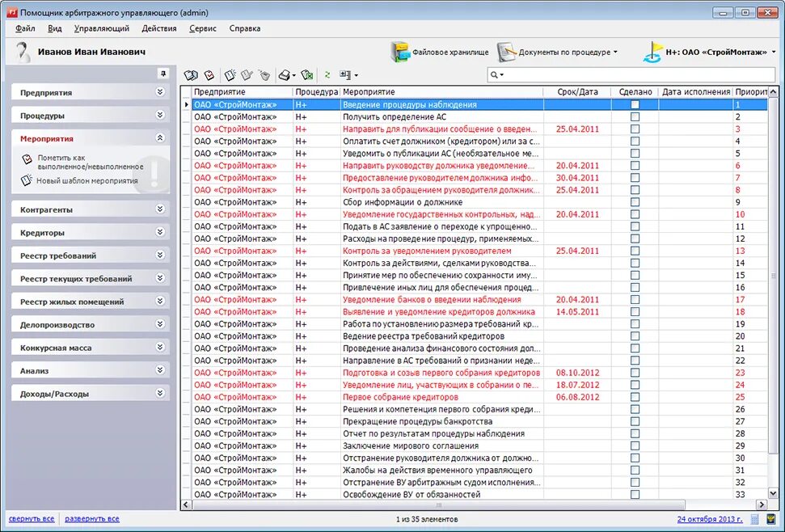The image size is (785, 532).
Task: Tick Сделано for Ведение реестра требований кредиторов
Action: [x=635, y=336]
